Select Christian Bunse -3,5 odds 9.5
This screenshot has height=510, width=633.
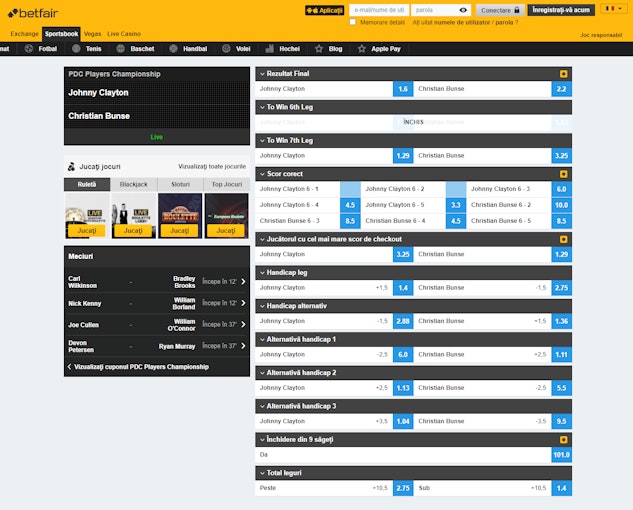pyautogui.click(x=562, y=422)
